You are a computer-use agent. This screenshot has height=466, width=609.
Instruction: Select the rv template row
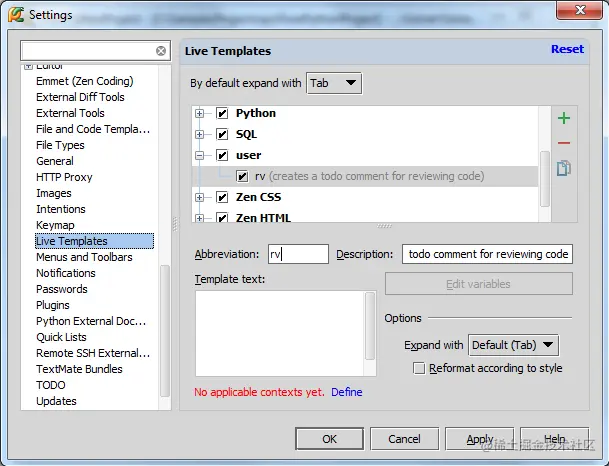tap(365, 176)
